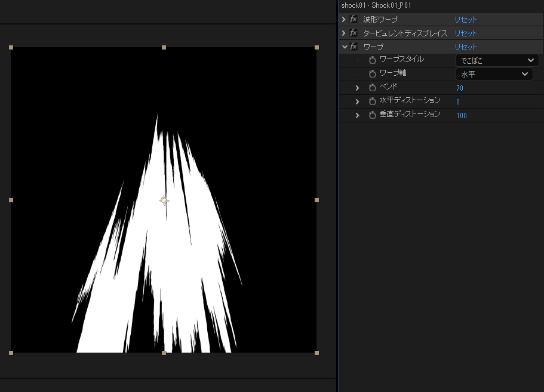Click the stopwatch for 垂直ディストーション
Viewport: 544px width, 392px height.
(x=373, y=115)
